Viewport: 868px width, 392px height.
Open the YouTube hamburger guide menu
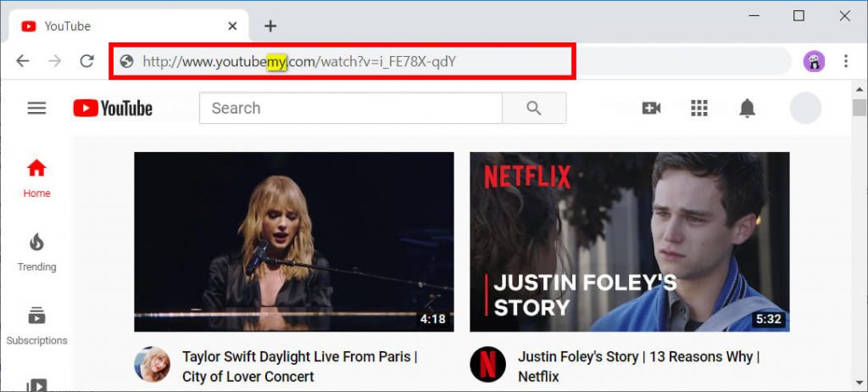tap(36, 108)
